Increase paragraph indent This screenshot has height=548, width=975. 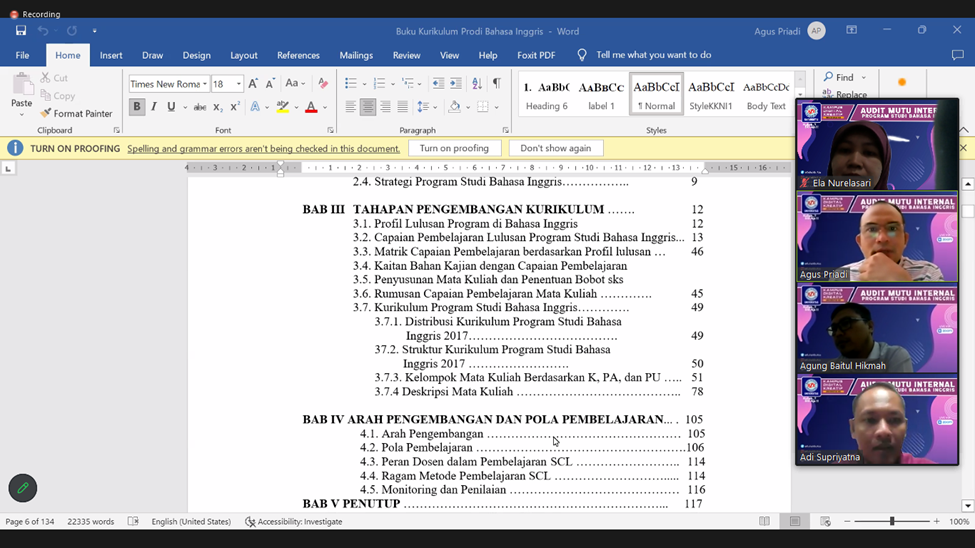coord(456,83)
